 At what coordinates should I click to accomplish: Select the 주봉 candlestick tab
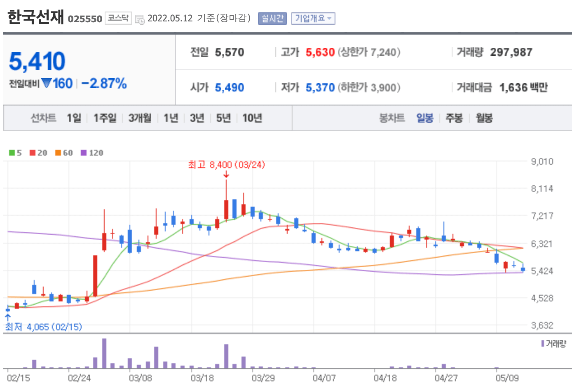pos(454,118)
